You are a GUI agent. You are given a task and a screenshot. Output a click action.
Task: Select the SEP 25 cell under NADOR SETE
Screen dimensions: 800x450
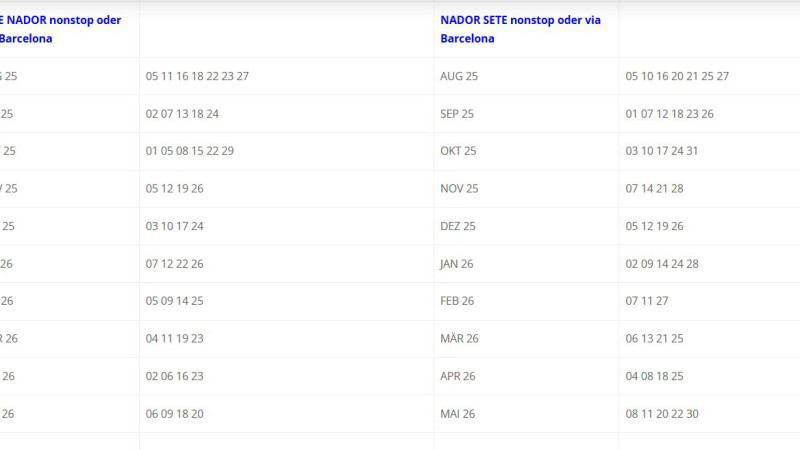[x=457, y=114]
